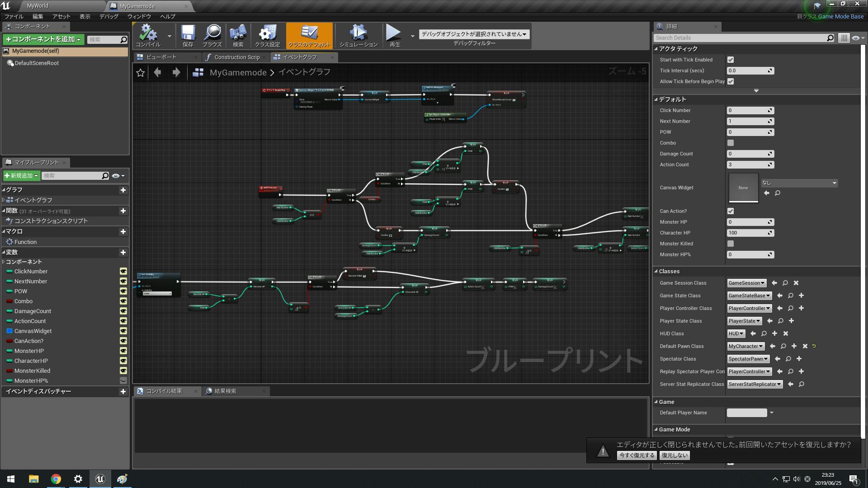Toggle the Start with Tick Enabled checkbox
Image resolution: width=868 pixels, height=488 pixels.
(x=731, y=60)
